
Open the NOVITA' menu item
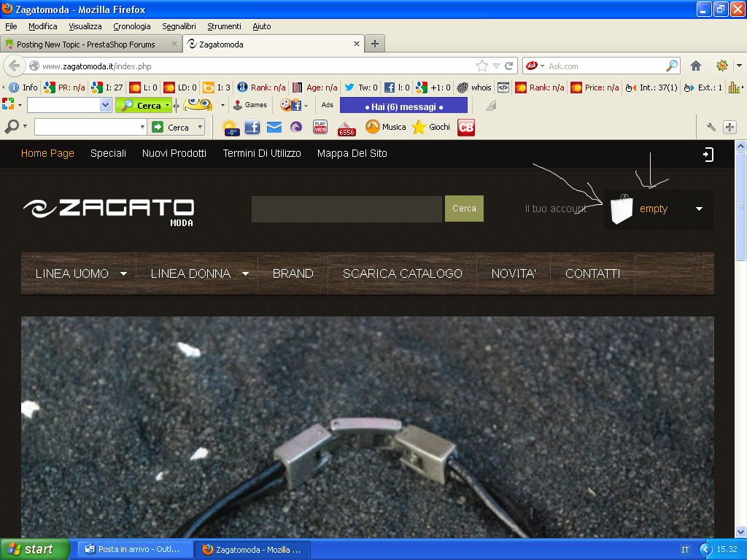pyautogui.click(x=514, y=274)
